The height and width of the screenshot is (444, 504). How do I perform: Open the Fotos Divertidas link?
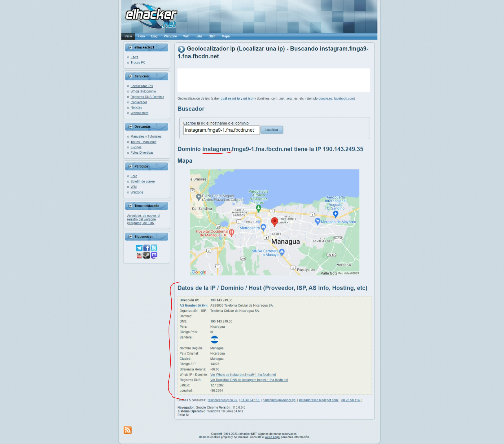142,153
